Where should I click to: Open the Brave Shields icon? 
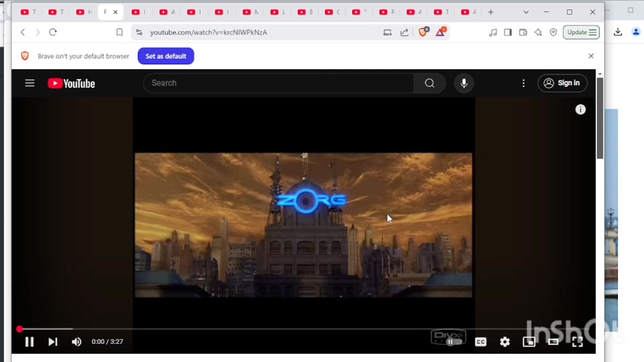(x=423, y=32)
